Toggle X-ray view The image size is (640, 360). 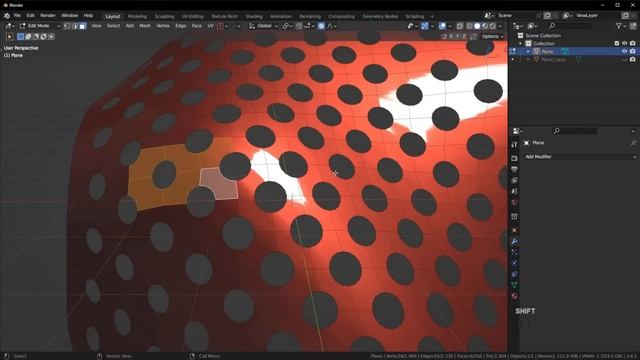pyautogui.click(x=460, y=26)
